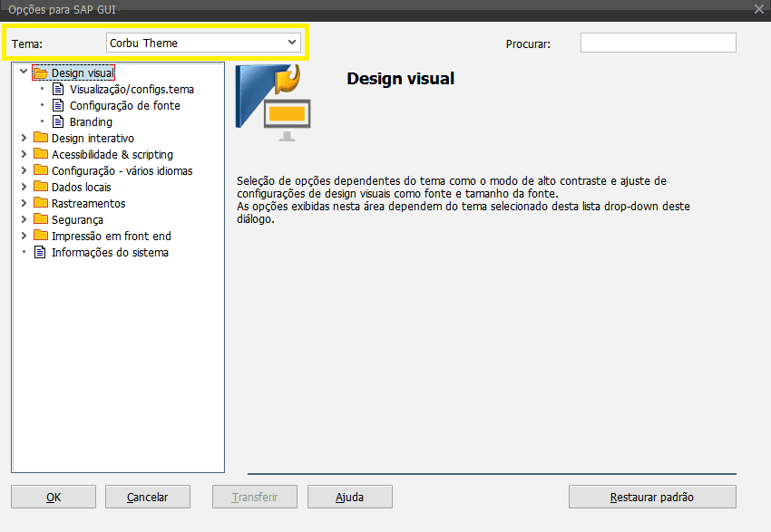Expand the Configuração - vários idiomas folder
This screenshot has width=771, height=532.
[x=24, y=170]
